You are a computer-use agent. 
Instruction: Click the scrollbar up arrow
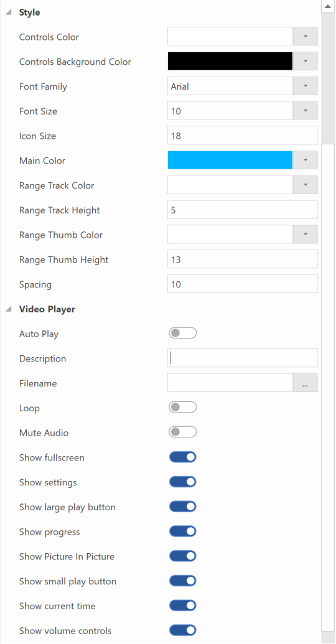point(328,6)
